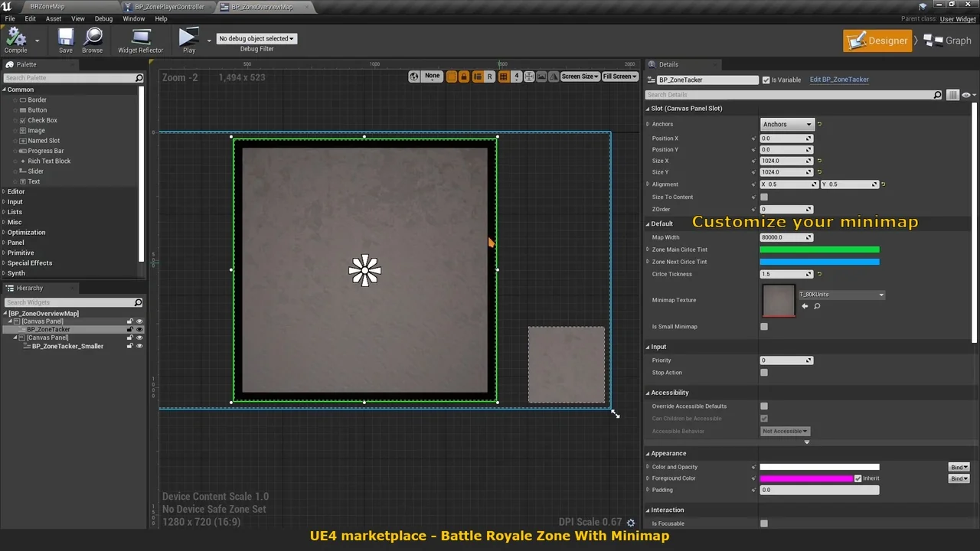The image size is (980, 551).
Task: Use selected asset arrow for Minimap Texture
Action: pos(805,306)
